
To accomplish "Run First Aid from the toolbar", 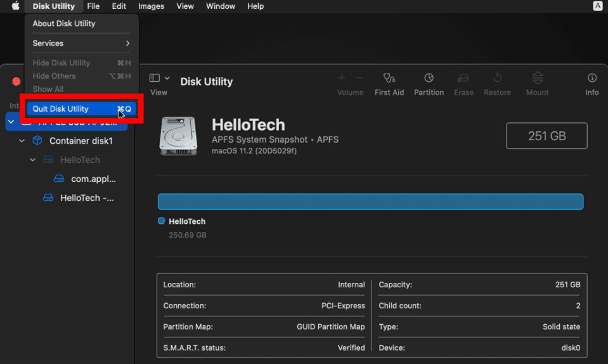I will pos(389,84).
